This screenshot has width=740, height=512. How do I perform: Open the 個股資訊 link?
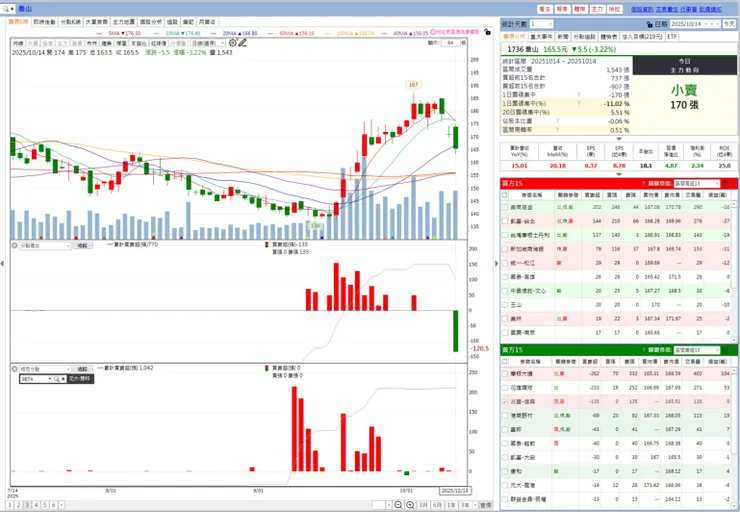coord(642,9)
